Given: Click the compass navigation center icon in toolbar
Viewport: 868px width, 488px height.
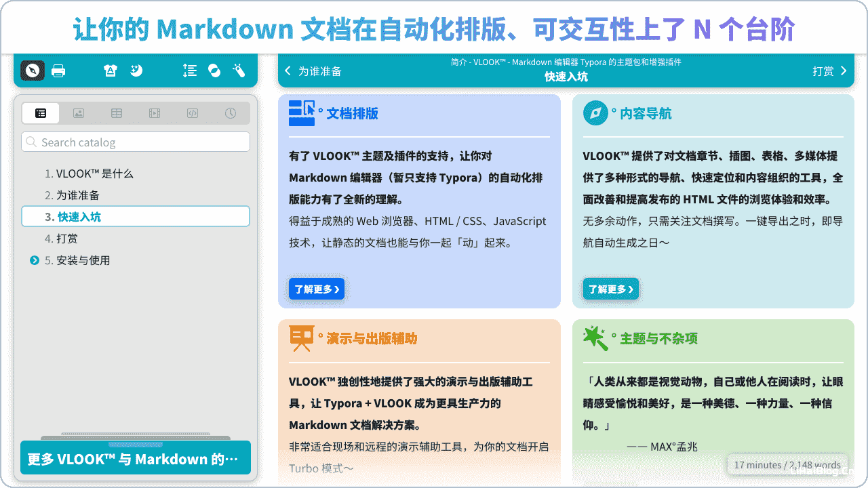Looking at the screenshot, I should click(33, 70).
